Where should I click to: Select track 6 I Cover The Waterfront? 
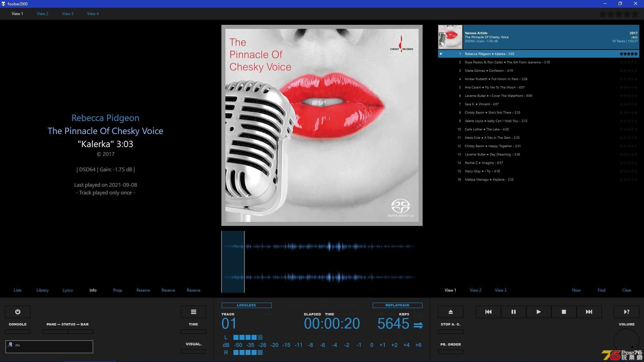tap(538, 96)
